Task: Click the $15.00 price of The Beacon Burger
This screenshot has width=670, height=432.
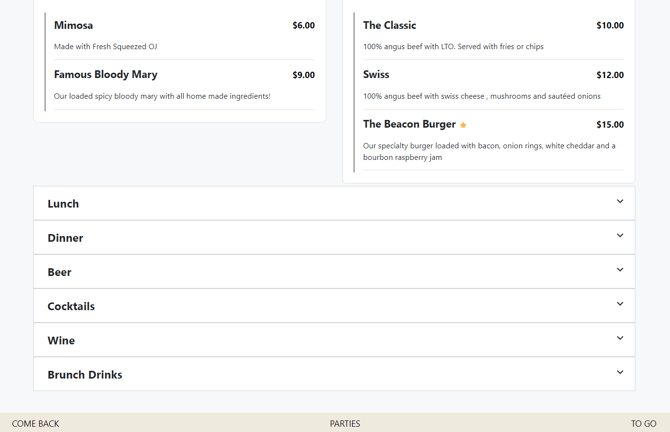Action: pyautogui.click(x=609, y=125)
